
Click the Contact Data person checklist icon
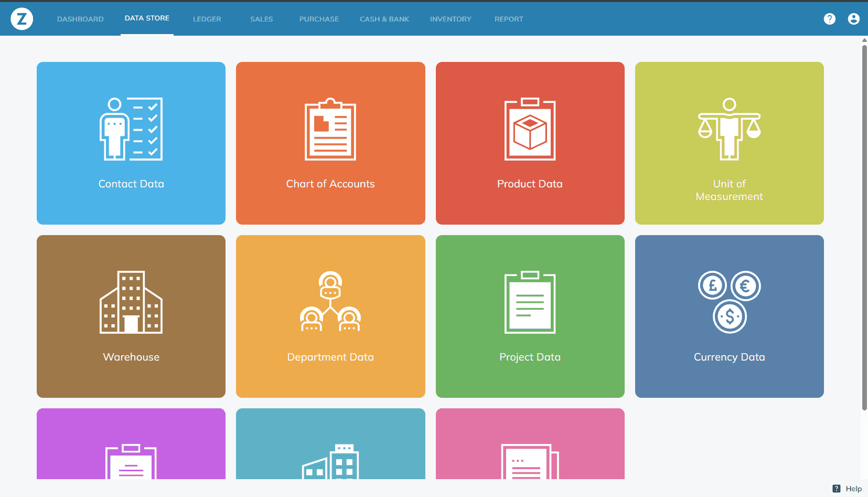131,129
